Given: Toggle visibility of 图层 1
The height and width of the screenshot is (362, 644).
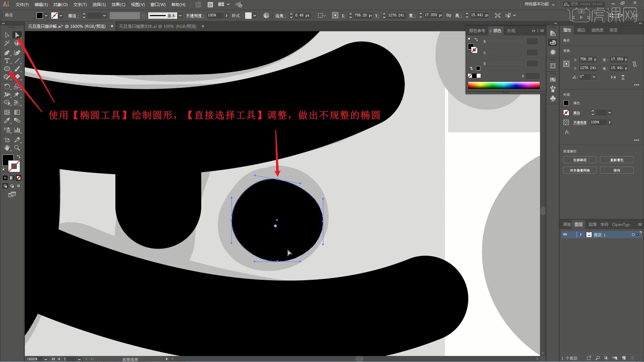Looking at the screenshot, I should pos(565,234).
